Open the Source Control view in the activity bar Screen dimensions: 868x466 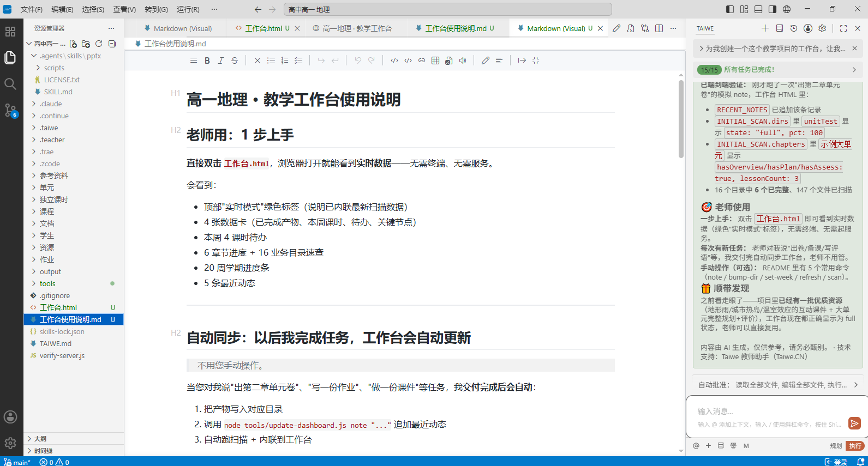(10, 111)
